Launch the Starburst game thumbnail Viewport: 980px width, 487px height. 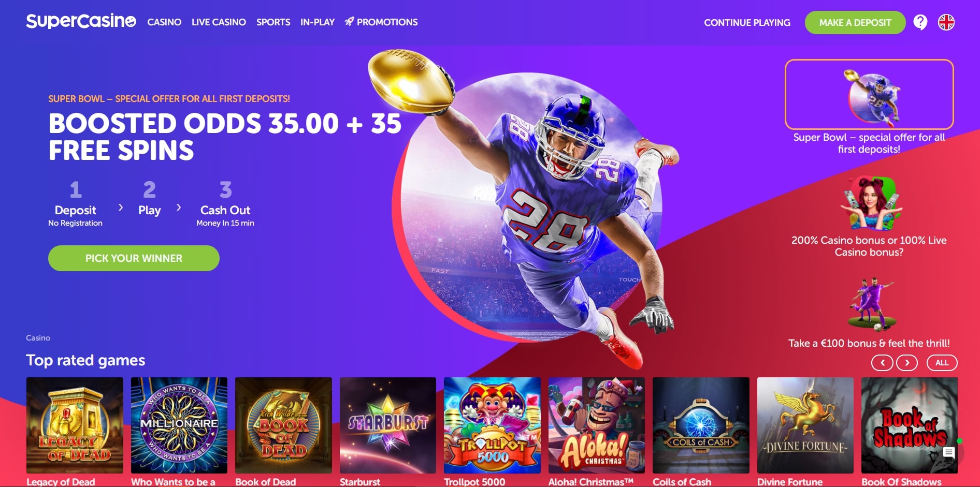pos(388,425)
